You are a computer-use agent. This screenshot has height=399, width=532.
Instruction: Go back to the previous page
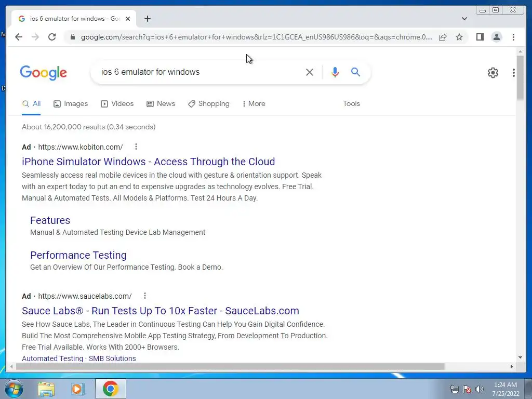point(19,37)
